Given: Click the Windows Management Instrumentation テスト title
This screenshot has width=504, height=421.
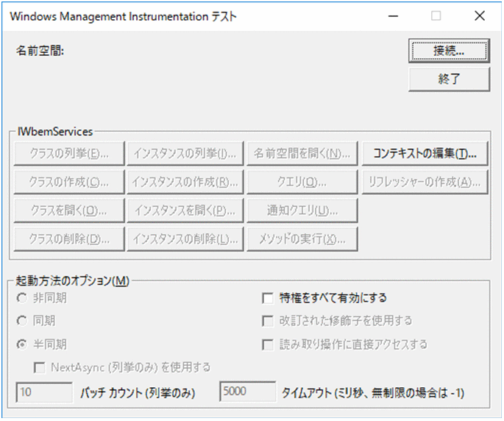Looking at the screenshot, I should click(124, 16).
